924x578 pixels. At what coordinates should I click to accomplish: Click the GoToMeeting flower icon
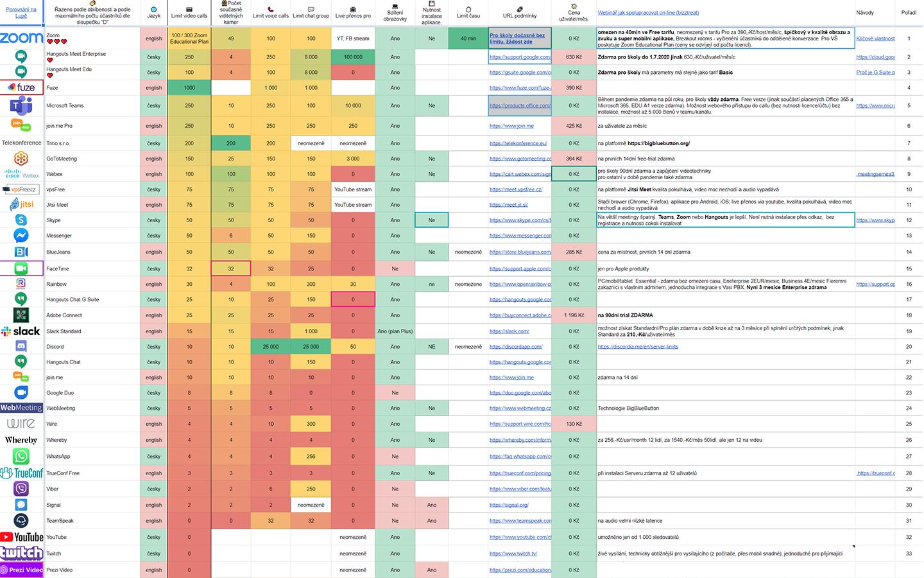(21, 158)
